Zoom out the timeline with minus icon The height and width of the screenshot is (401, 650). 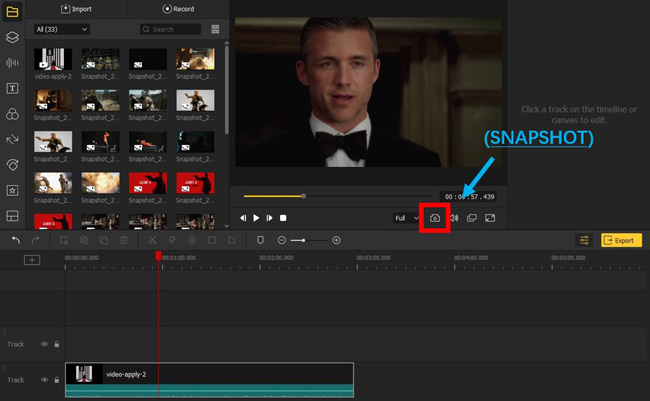[282, 240]
